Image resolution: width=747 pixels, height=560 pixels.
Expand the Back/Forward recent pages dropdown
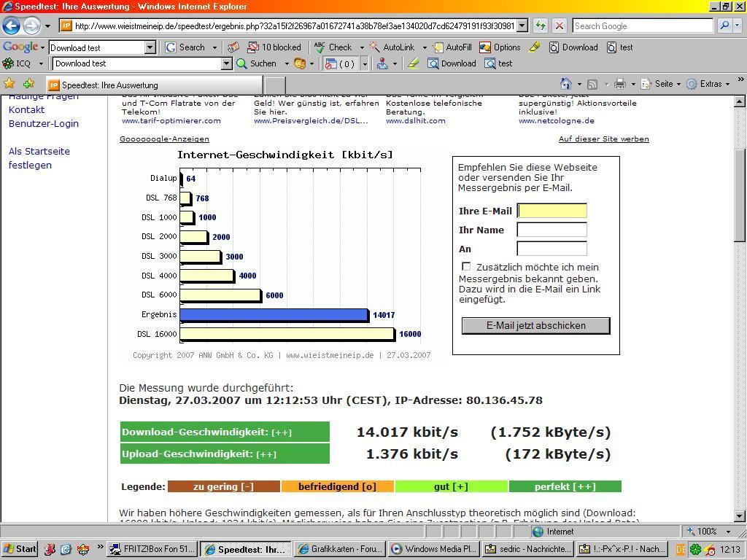coord(47,26)
